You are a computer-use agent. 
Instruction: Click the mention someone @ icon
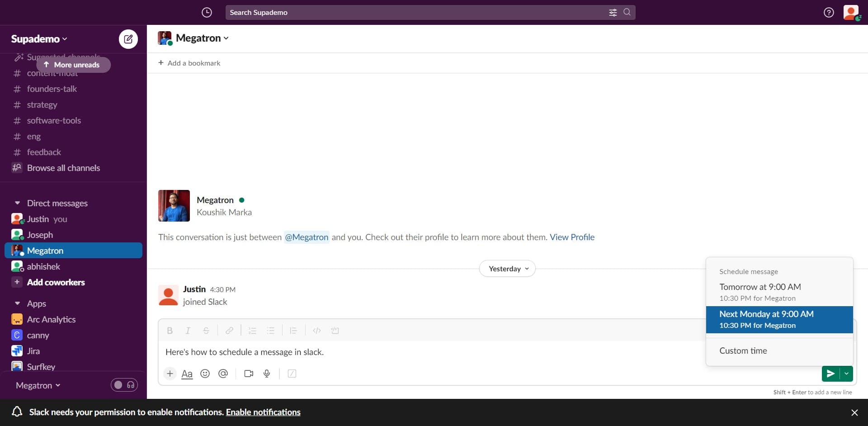[223, 374]
